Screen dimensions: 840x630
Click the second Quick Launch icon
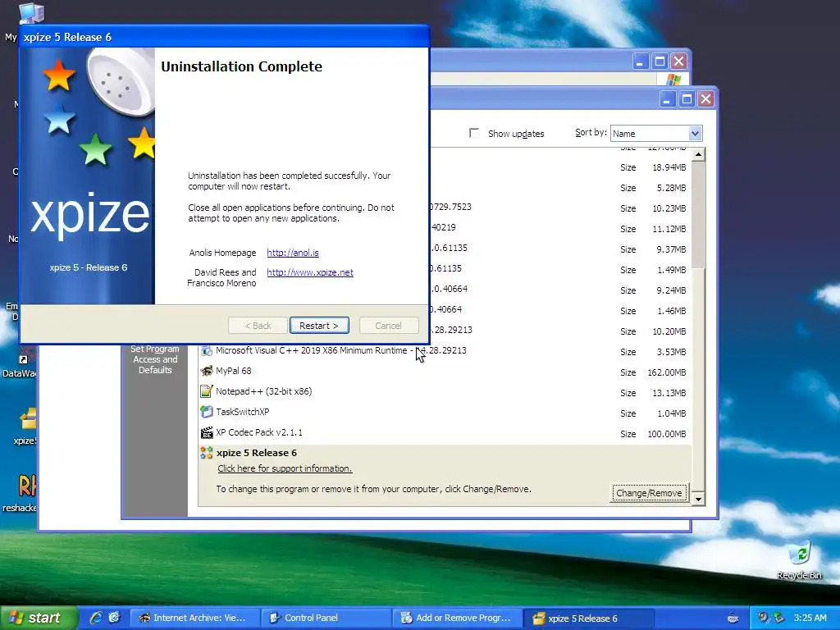click(114, 618)
